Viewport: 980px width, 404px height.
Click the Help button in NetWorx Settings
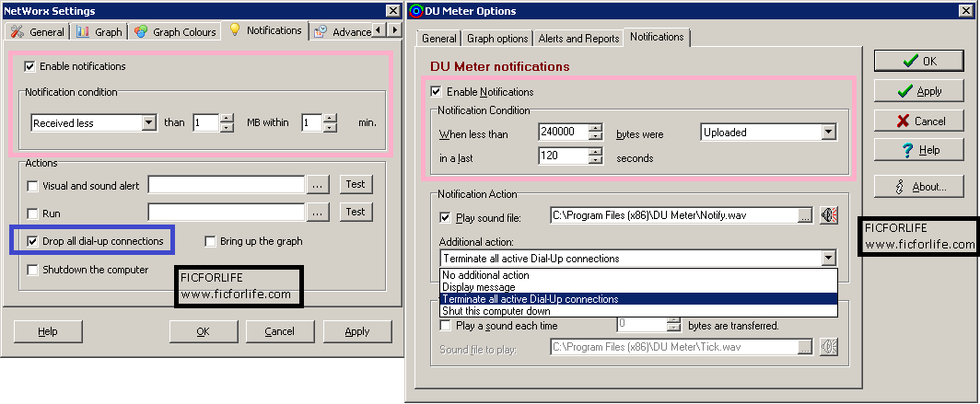click(x=48, y=331)
